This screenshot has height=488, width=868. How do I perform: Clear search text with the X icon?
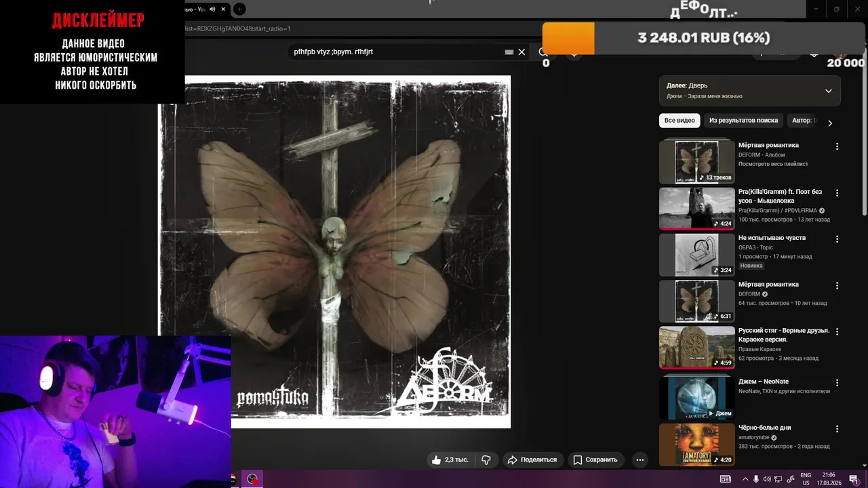point(521,52)
